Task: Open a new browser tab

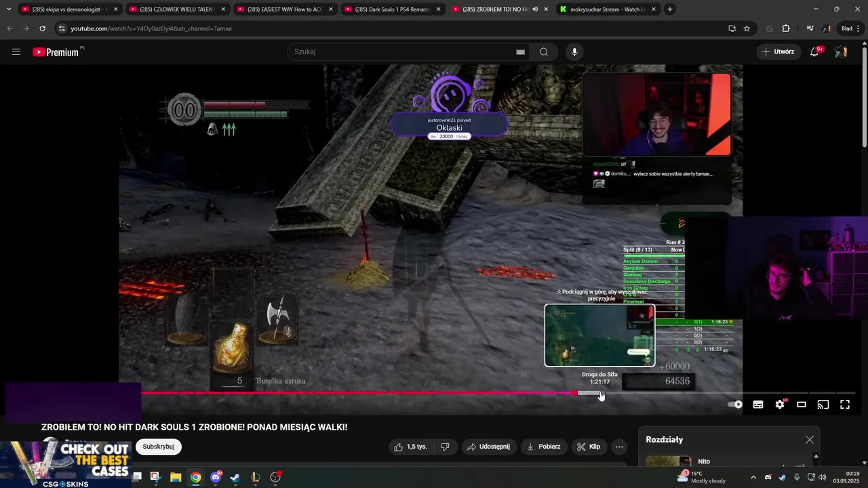Action: click(x=670, y=9)
